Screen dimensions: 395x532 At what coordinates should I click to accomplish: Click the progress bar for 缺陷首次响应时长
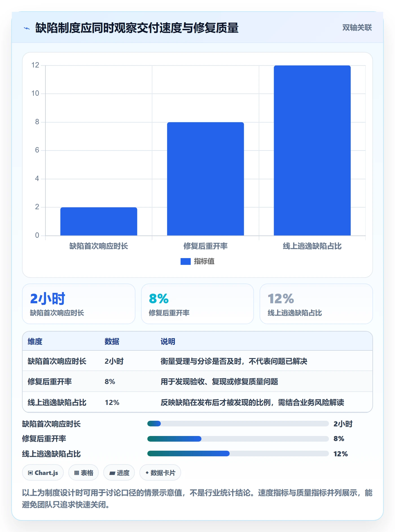[x=238, y=424]
